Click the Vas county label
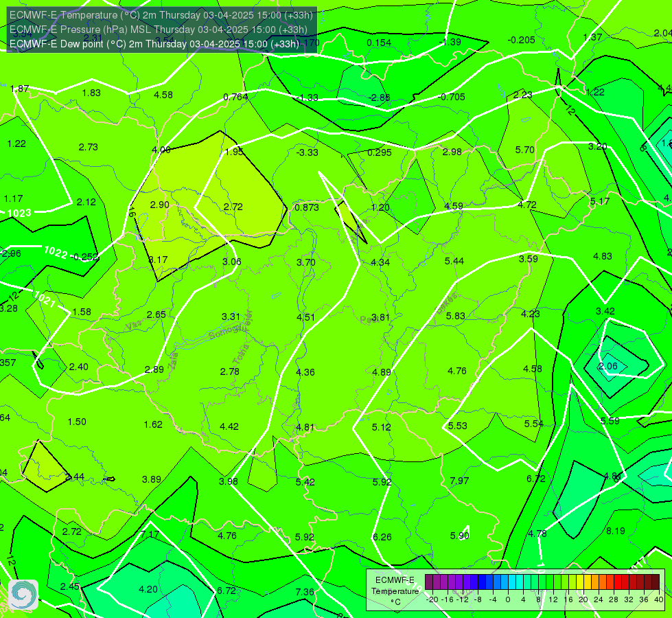 pyautogui.click(x=134, y=326)
